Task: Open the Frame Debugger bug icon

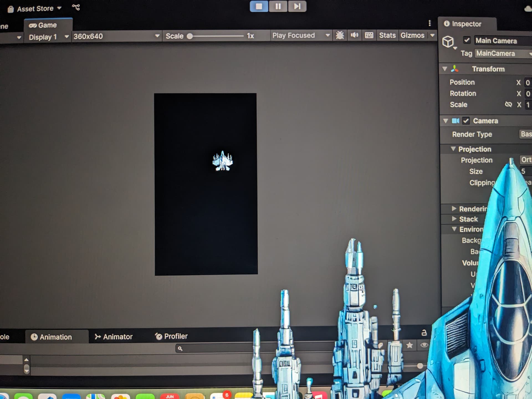Action: click(340, 35)
